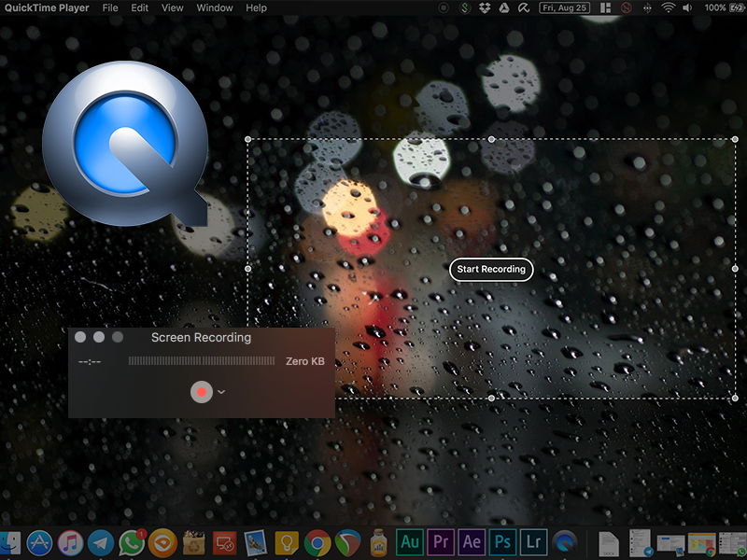
Task: Click the bottom-middle handle of recording selection
Action: [492, 399]
